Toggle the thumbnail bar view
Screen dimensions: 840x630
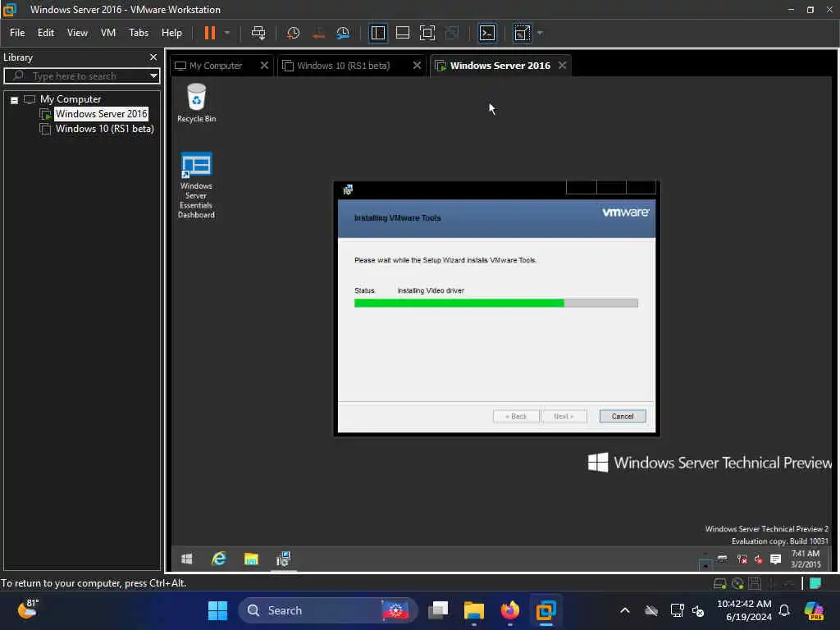(x=402, y=33)
